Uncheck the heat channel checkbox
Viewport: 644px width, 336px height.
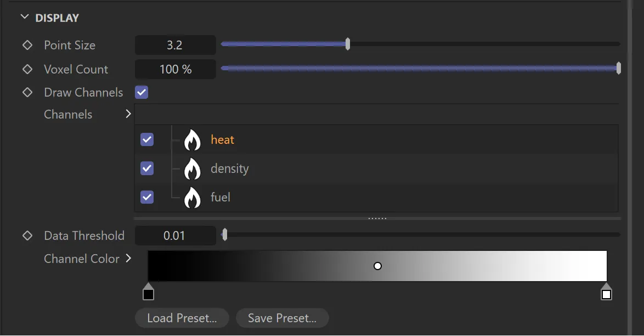pos(147,139)
